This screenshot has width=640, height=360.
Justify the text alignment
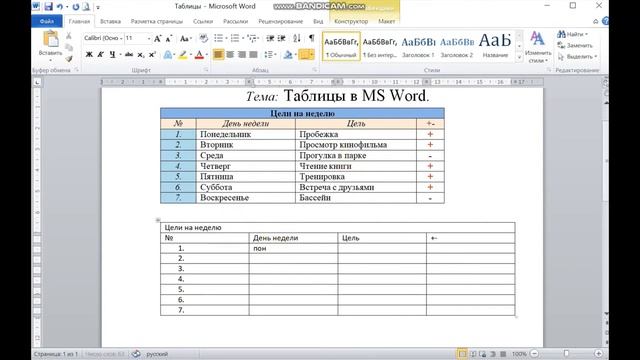(x=253, y=54)
